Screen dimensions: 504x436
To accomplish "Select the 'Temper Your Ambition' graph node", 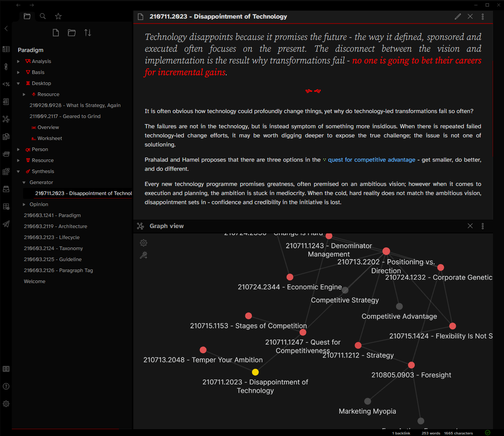I will click(203, 350).
